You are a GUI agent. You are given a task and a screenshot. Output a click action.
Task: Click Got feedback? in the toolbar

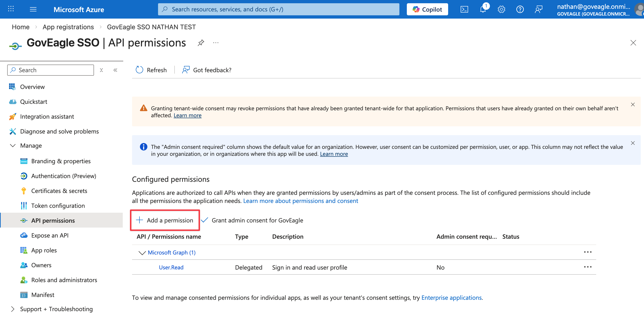(x=207, y=70)
